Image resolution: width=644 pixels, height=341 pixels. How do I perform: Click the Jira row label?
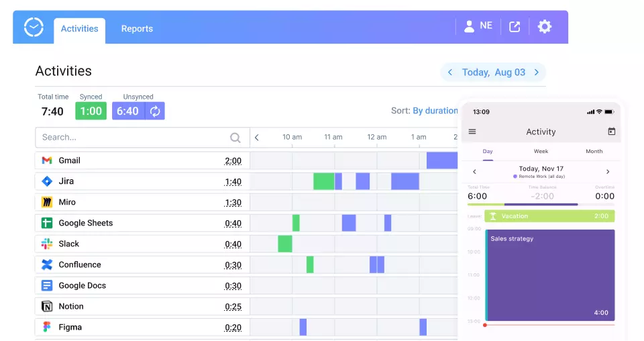point(66,181)
